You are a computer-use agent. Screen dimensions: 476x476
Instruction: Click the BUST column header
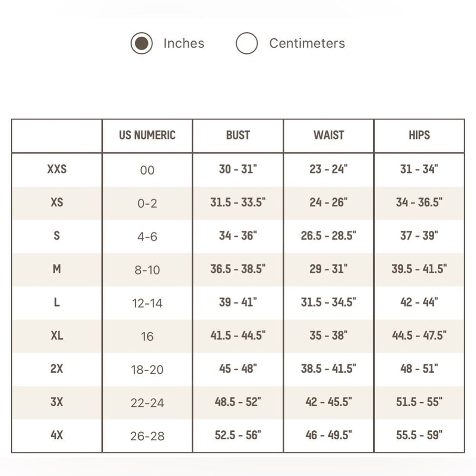click(x=238, y=135)
